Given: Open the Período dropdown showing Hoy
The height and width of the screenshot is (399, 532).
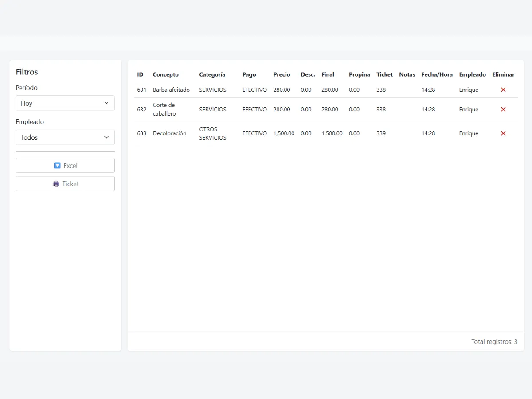Looking at the screenshot, I should tap(65, 103).
